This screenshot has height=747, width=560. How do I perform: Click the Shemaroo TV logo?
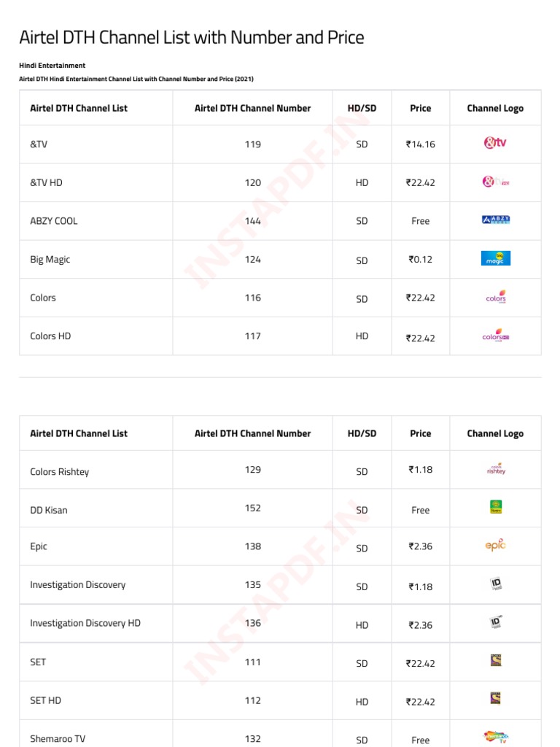coord(495,737)
